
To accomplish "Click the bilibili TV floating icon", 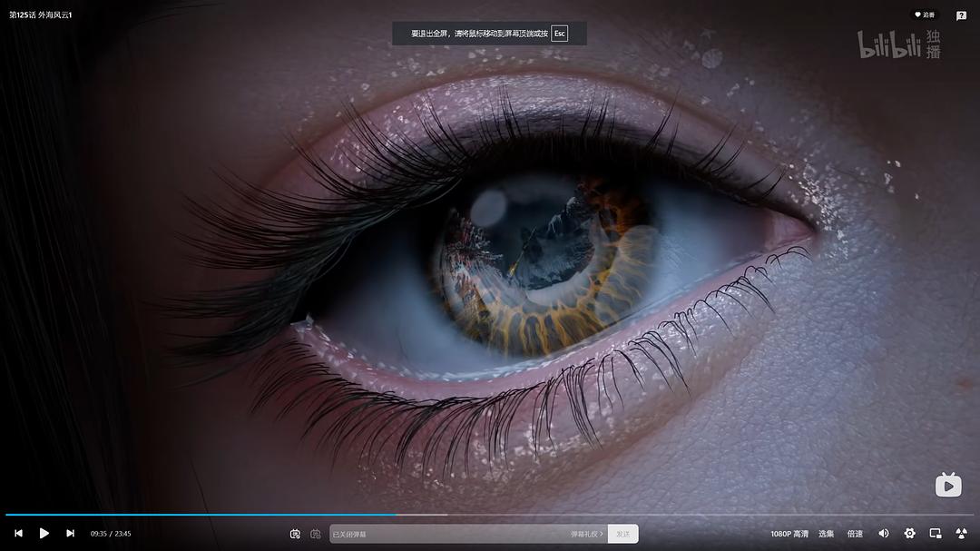I will [x=948, y=485].
